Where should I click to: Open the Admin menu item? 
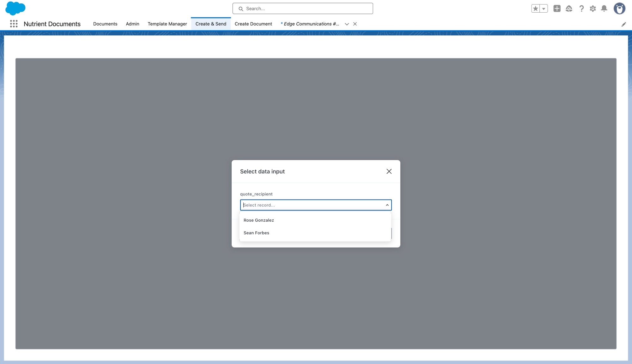coord(132,24)
